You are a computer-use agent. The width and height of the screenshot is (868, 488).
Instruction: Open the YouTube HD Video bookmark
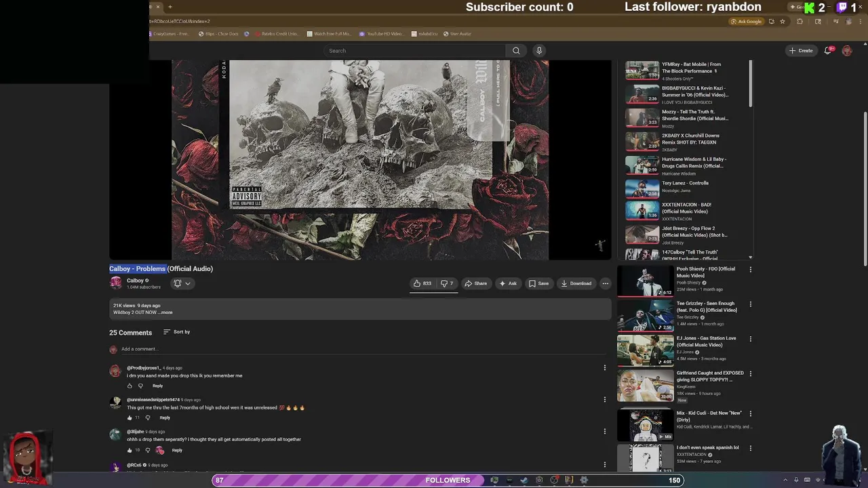click(381, 34)
